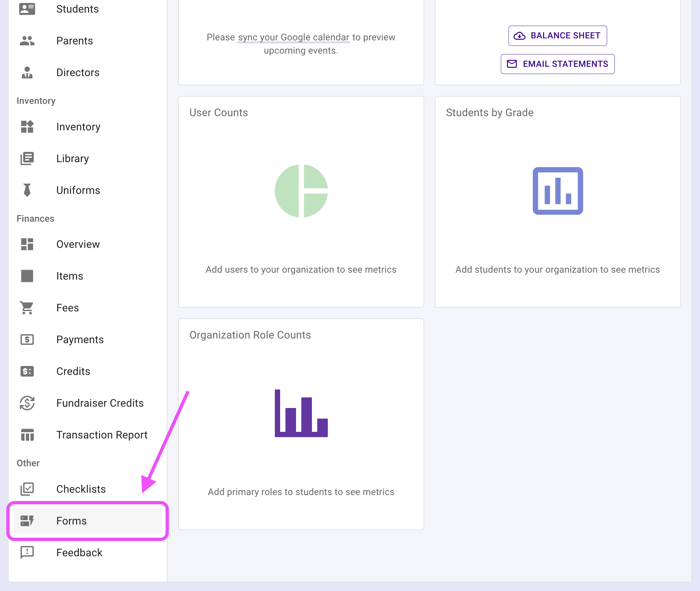Click the Feedback speech bubble icon

[x=27, y=553]
